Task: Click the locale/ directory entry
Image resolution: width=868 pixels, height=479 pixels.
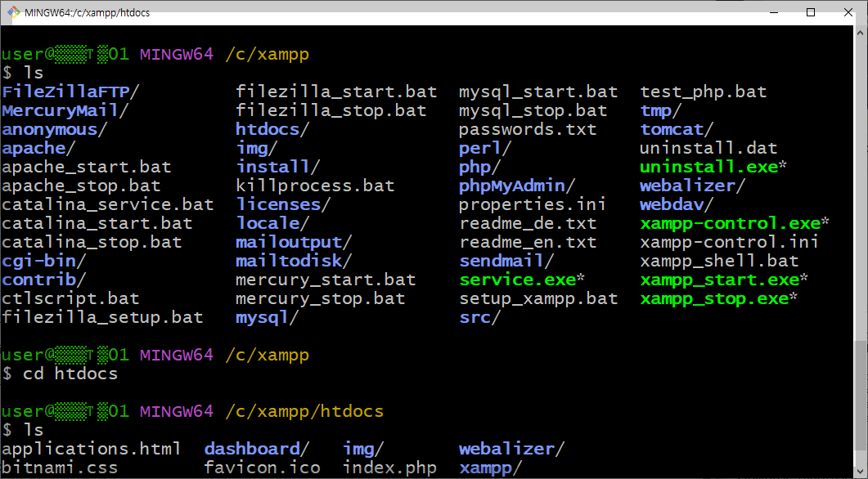Action: [x=272, y=223]
